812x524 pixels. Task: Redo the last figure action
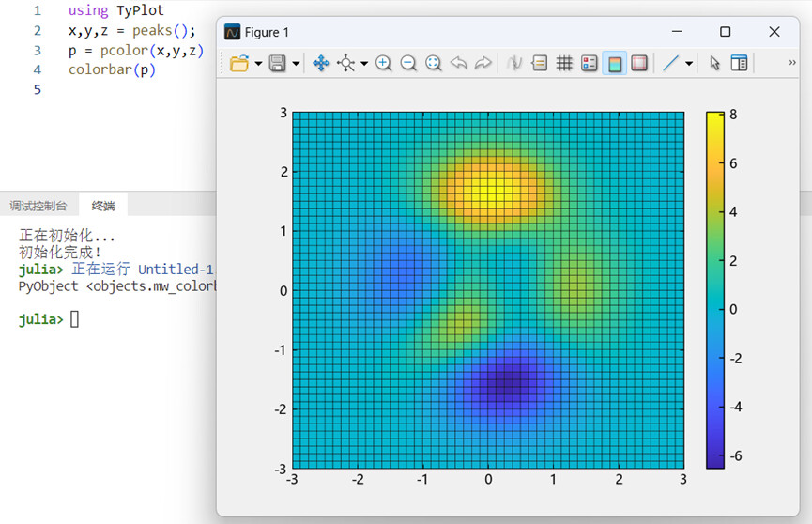coord(483,63)
